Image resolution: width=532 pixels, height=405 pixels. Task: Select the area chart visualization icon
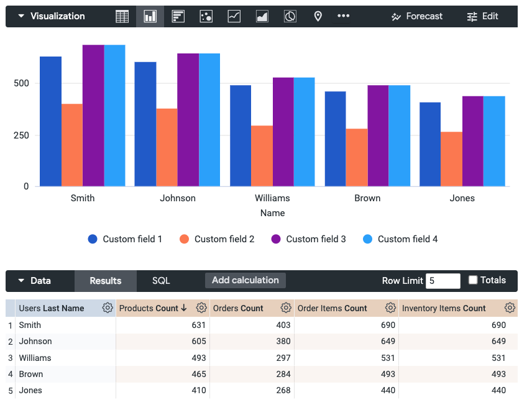262,16
